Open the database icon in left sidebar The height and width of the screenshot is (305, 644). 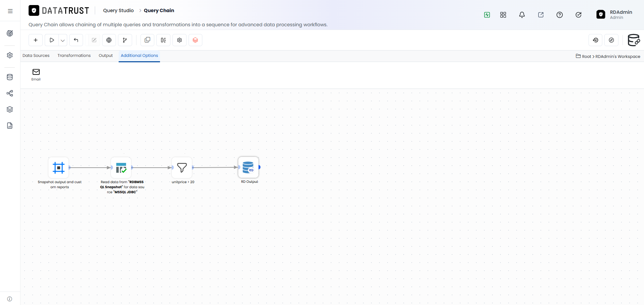10,77
